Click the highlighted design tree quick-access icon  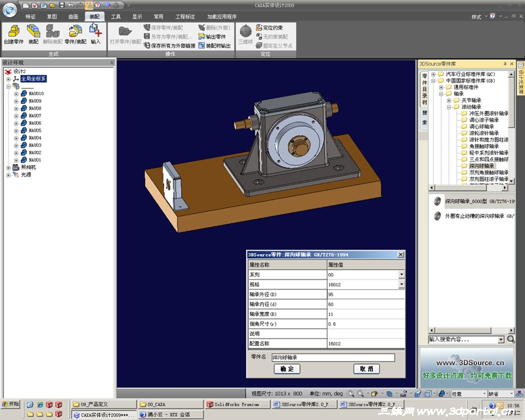pyautogui.click(x=89, y=5)
